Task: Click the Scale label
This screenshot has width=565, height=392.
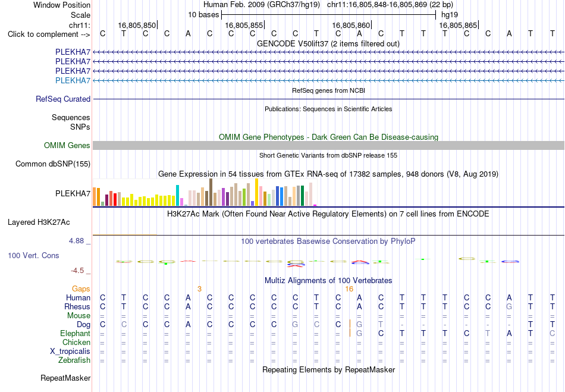Action: click(x=80, y=15)
